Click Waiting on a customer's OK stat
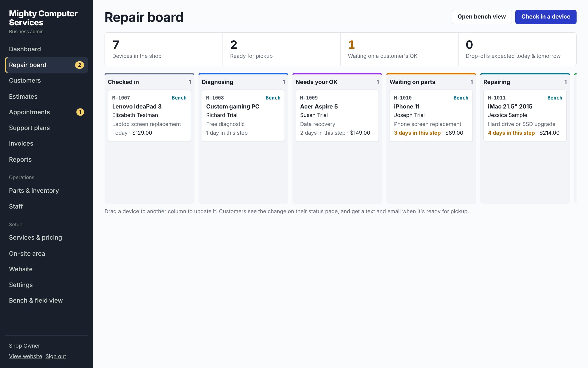588x368 pixels. [x=399, y=49]
